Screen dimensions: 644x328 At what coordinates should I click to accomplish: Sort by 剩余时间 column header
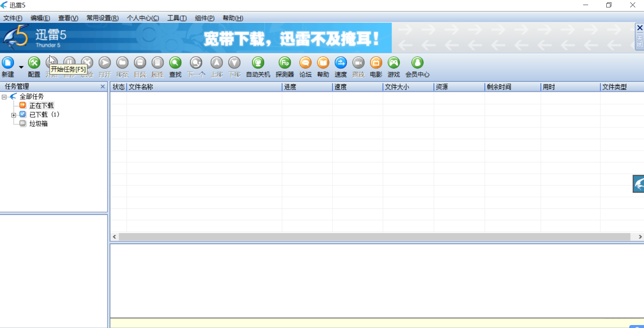click(513, 87)
